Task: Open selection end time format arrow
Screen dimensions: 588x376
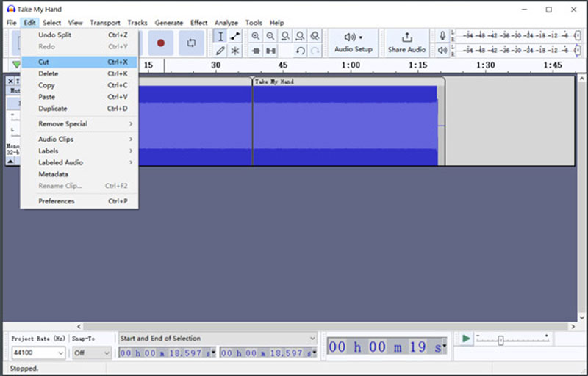Action: tap(315, 352)
